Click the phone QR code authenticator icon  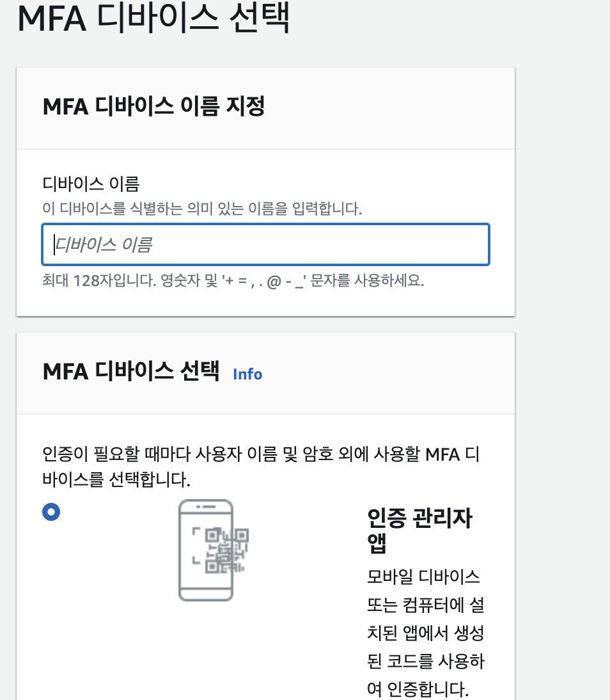[x=214, y=550]
